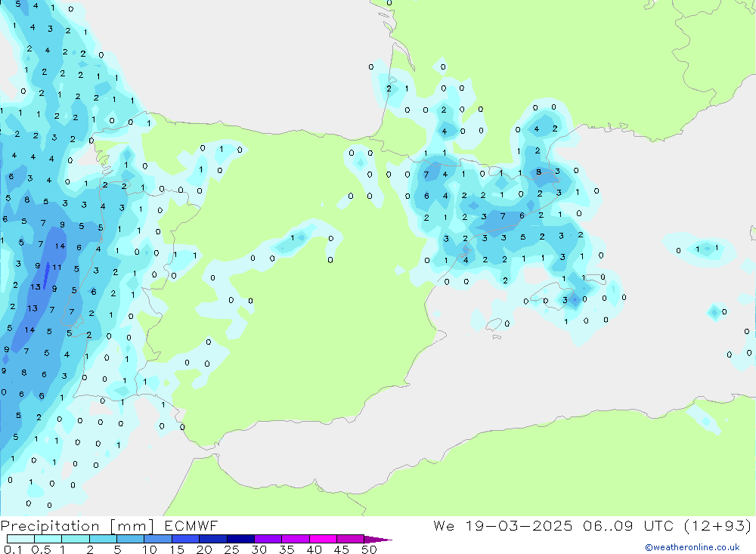Click the '10' legend scale value

point(150,549)
